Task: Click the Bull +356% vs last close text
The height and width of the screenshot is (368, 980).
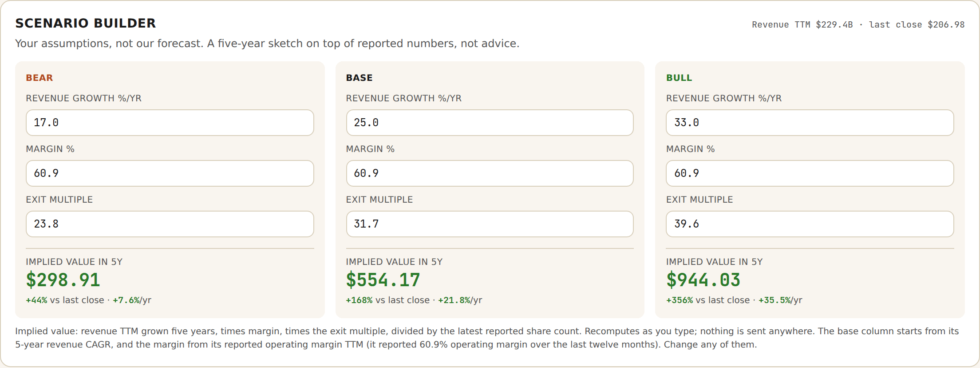Action: pos(708,300)
